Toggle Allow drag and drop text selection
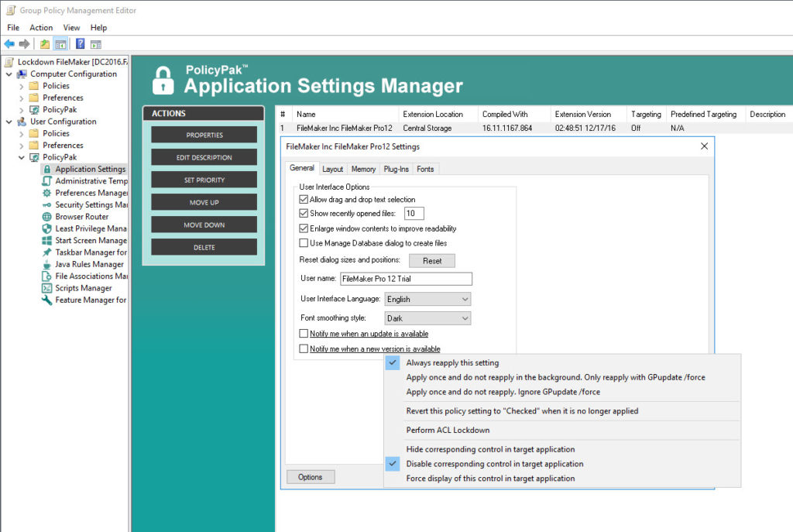Image resolution: width=793 pixels, height=532 pixels. point(304,199)
